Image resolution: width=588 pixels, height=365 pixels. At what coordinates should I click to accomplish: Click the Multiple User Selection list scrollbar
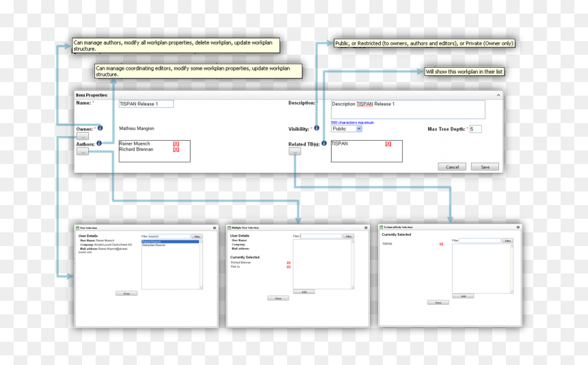[353, 264]
